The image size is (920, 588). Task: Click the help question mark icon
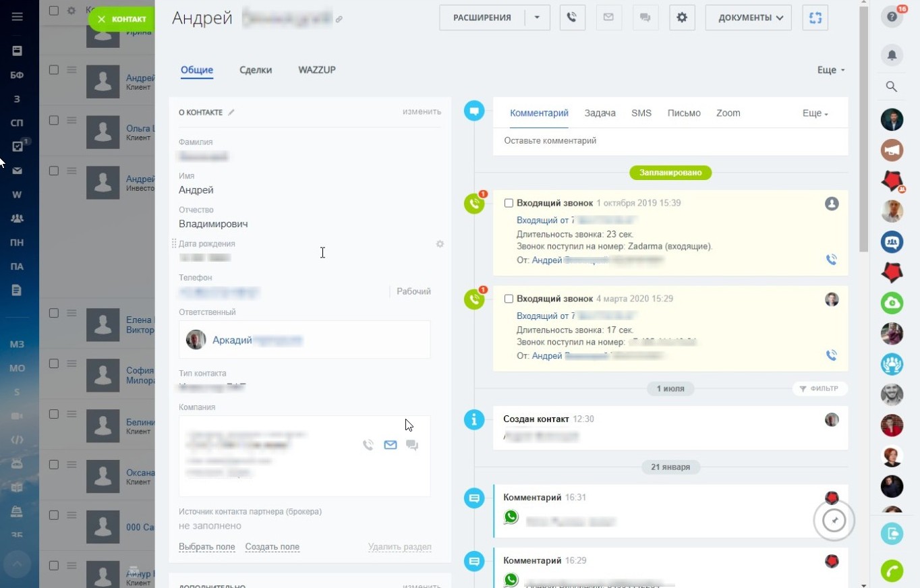click(x=892, y=18)
